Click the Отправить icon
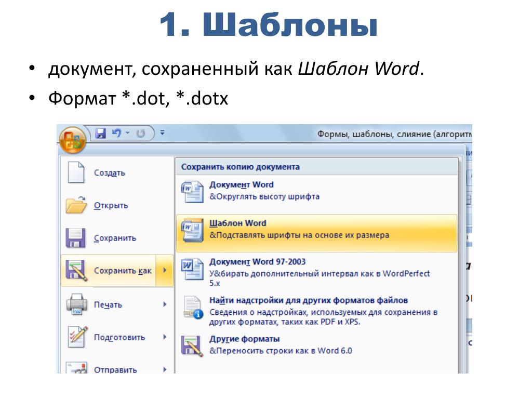532x399 pixels. click(77, 368)
